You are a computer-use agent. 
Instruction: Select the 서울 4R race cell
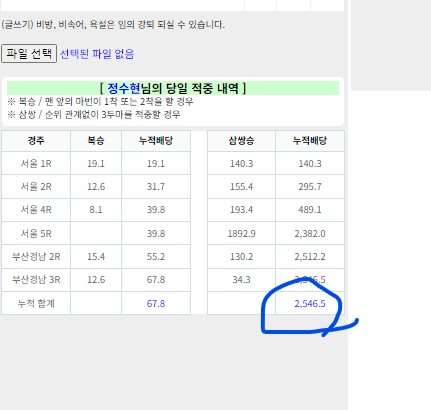36,210
